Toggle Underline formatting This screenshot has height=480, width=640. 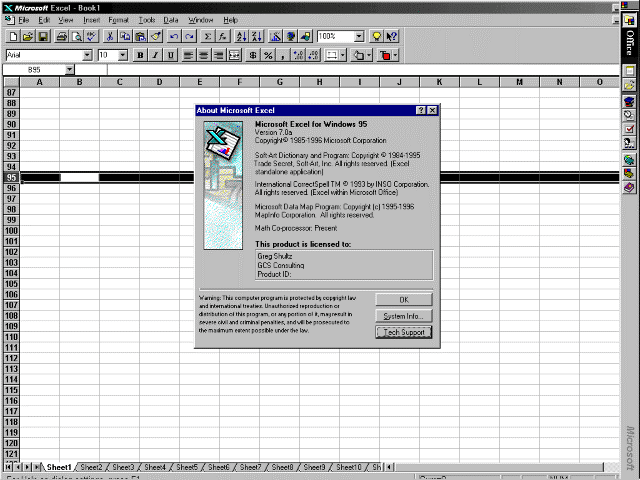coord(170,55)
